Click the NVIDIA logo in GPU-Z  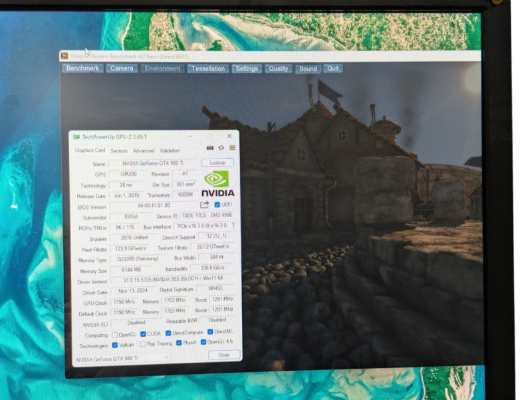217,184
